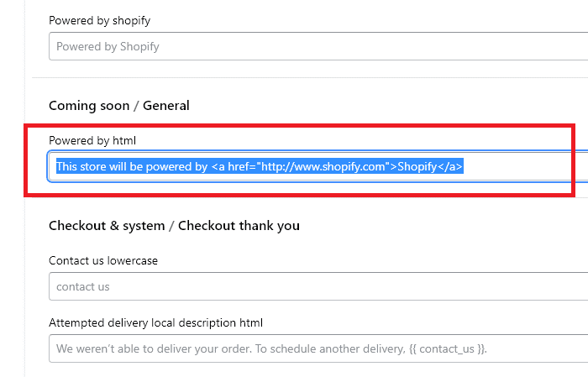Click the 'Powered by html' label
The height and width of the screenshot is (377, 588).
(x=92, y=140)
